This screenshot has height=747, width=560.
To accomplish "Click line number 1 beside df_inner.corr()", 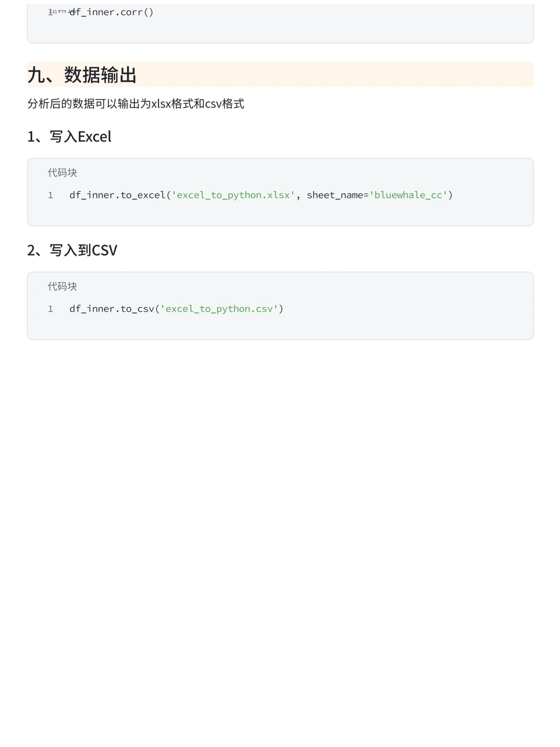I will (x=50, y=12).
